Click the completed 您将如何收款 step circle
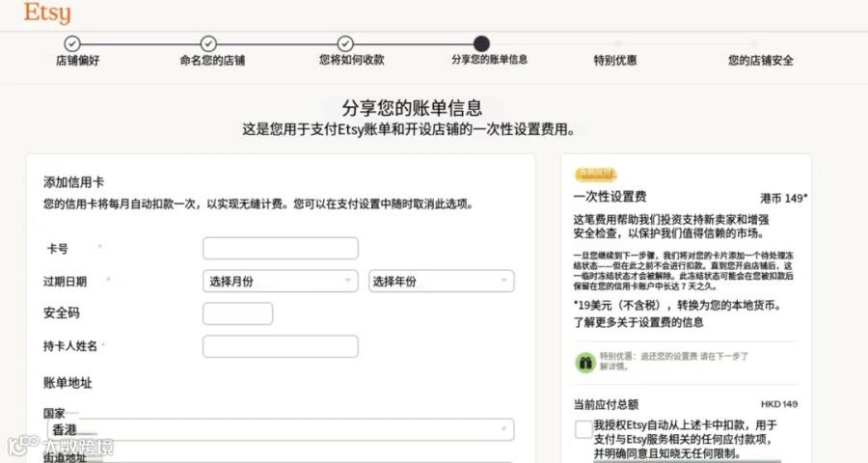868x463 pixels. click(345, 43)
